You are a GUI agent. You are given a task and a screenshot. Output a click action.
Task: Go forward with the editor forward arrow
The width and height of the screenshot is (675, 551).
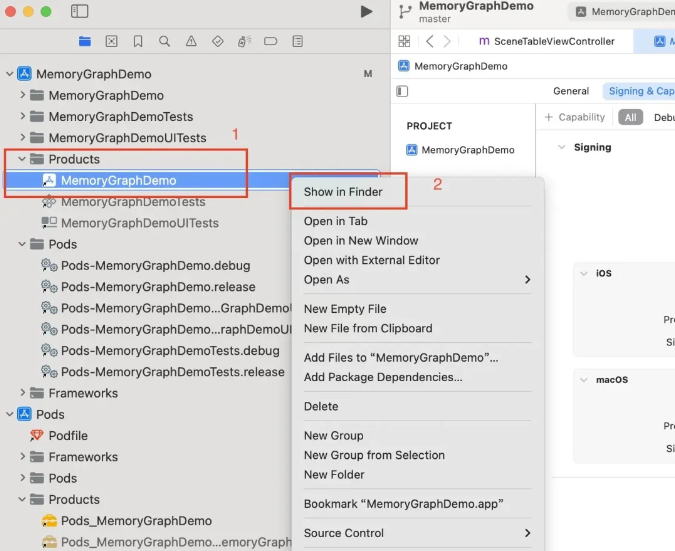coord(447,41)
